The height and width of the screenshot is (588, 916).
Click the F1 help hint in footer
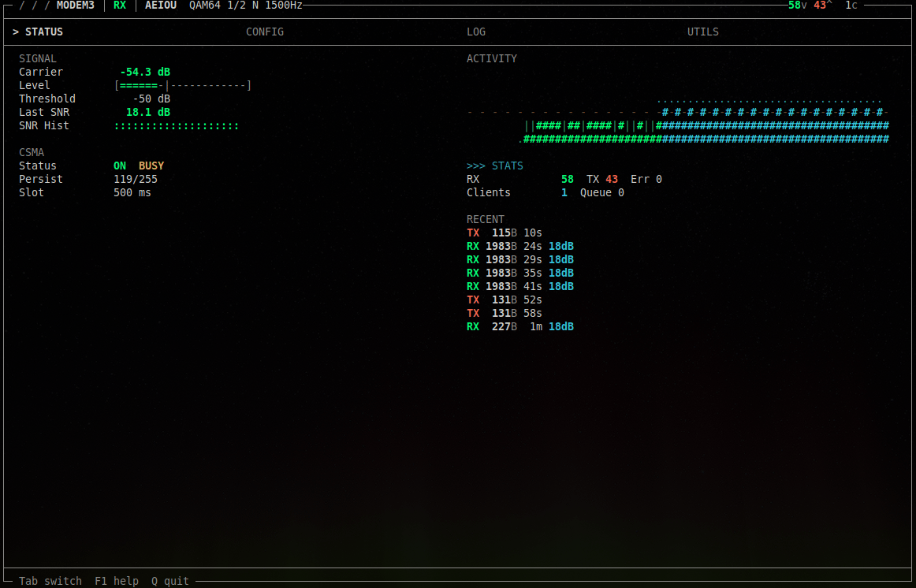tap(117, 581)
